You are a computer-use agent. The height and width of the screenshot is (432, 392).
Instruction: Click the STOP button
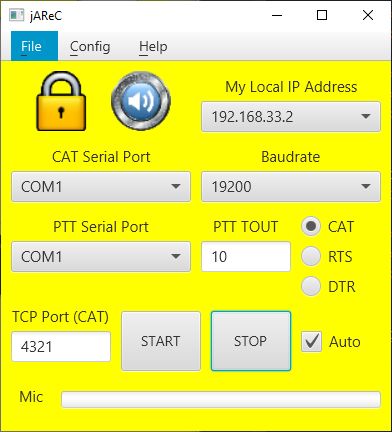click(x=251, y=341)
